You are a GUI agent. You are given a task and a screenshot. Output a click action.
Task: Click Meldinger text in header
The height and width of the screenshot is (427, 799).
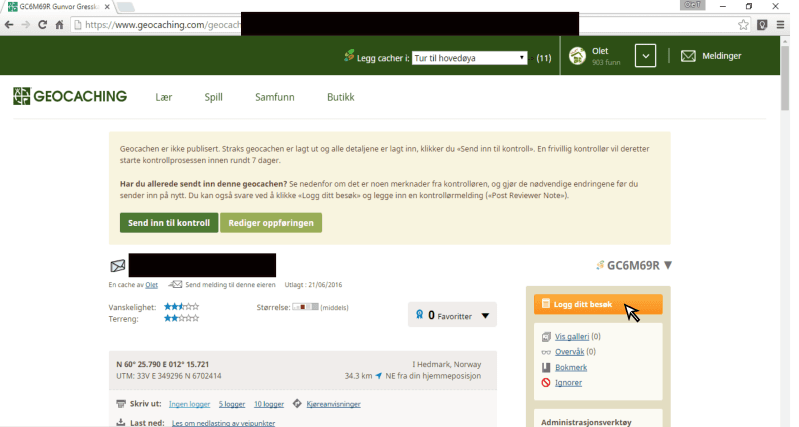tap(722, 56)
